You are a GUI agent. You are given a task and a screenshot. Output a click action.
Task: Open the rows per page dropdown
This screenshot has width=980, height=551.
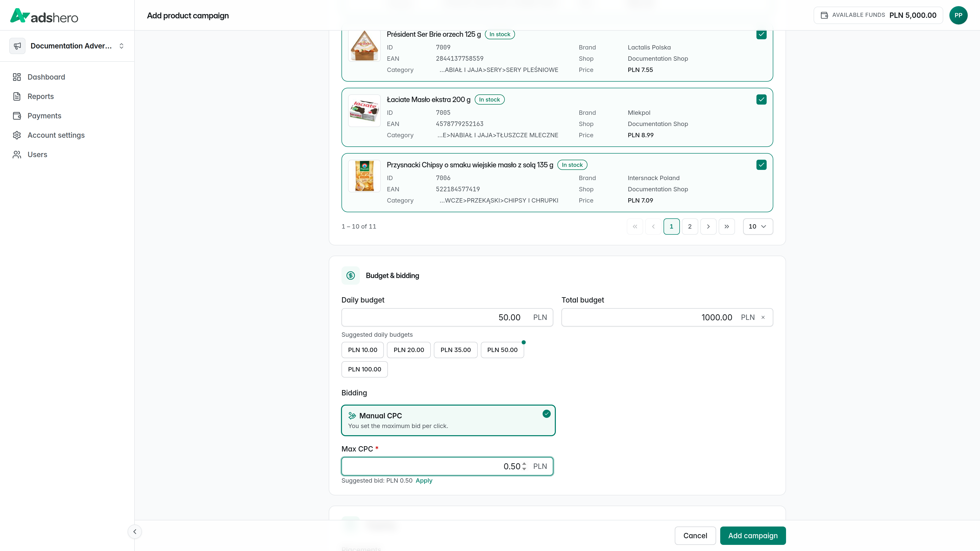757,227
